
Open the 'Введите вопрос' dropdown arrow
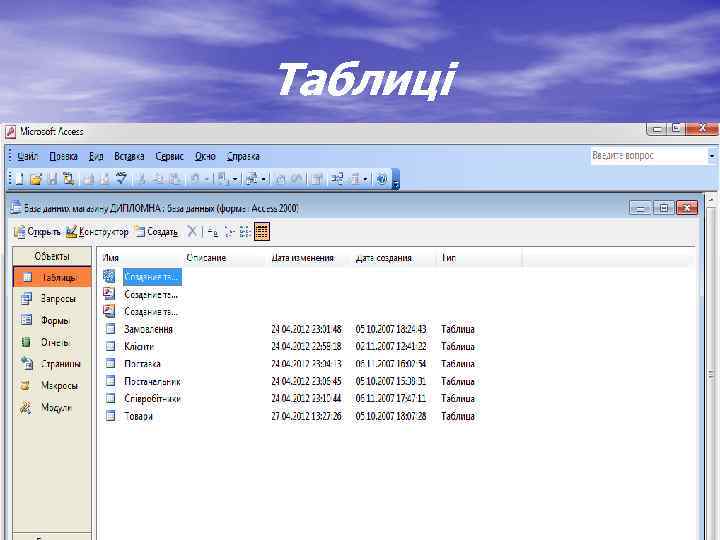point(712,156)
